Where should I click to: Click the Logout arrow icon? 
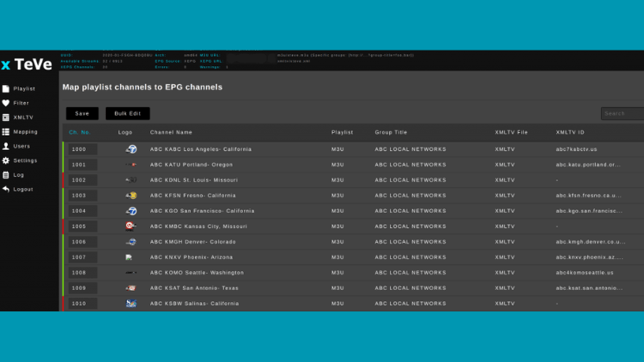coord(6,190)
